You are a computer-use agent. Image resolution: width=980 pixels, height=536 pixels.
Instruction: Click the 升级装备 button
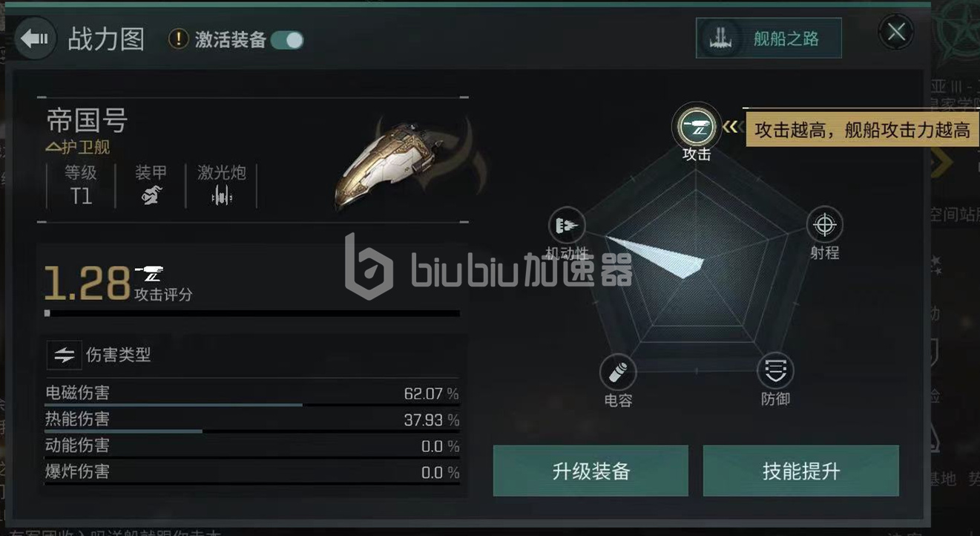click(591, 471)
